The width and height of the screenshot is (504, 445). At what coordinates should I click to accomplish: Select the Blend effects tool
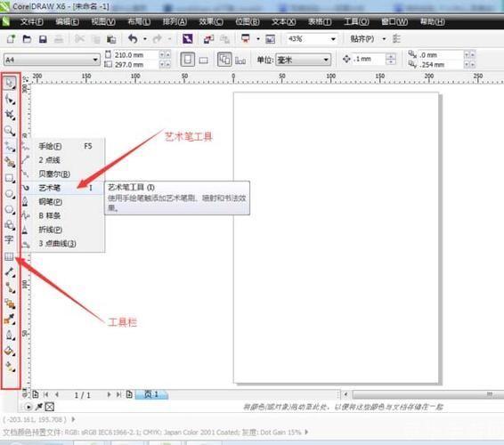10,303
